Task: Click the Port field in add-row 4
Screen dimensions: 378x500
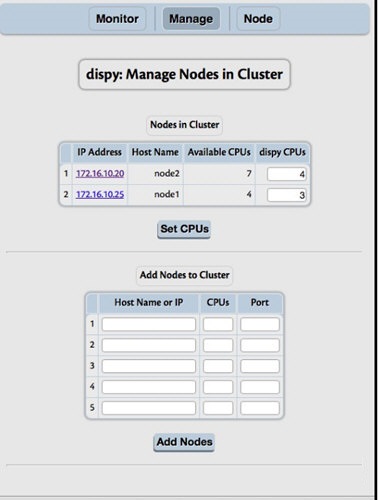Action: tap(260, 387)
